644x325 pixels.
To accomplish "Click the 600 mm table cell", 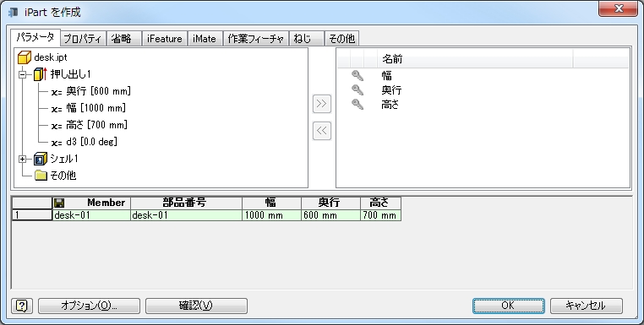I will pos(331,215).
